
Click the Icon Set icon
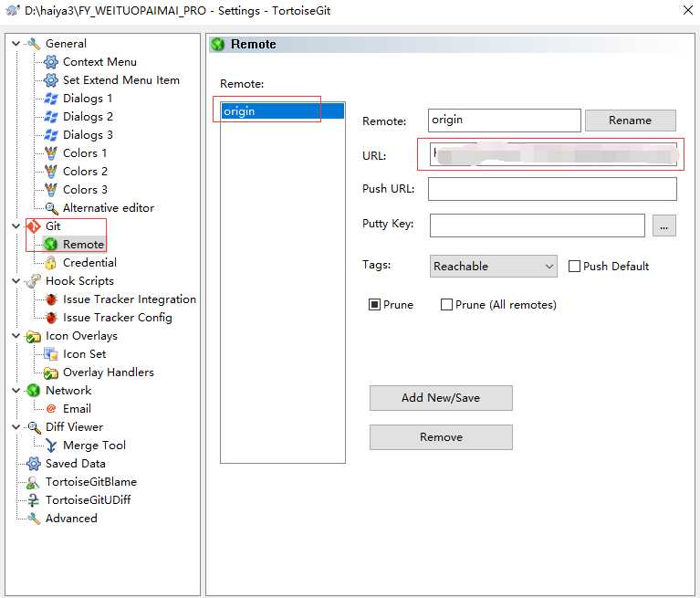pyautogui.click(x=51, y=354)
